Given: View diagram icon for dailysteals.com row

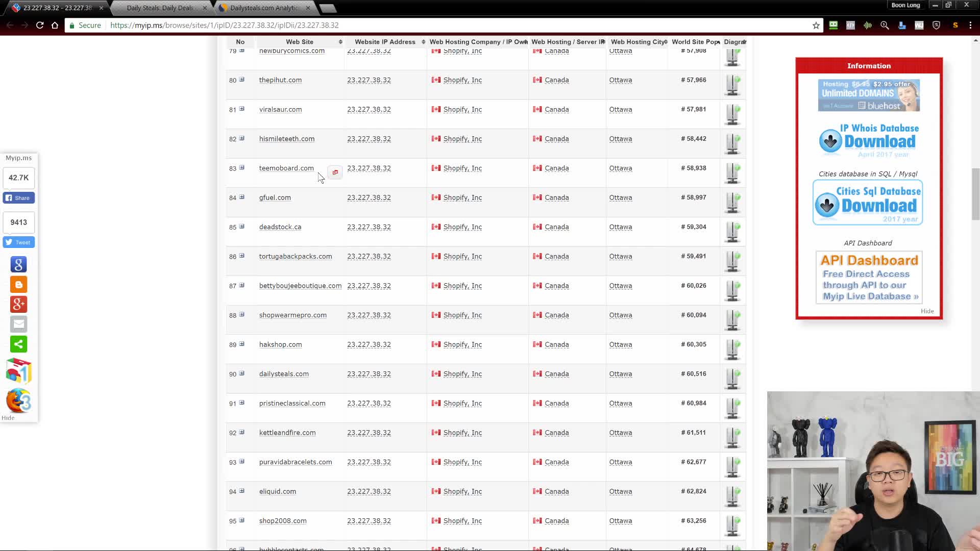Looking at the screenshot, I should click(732, 379).
